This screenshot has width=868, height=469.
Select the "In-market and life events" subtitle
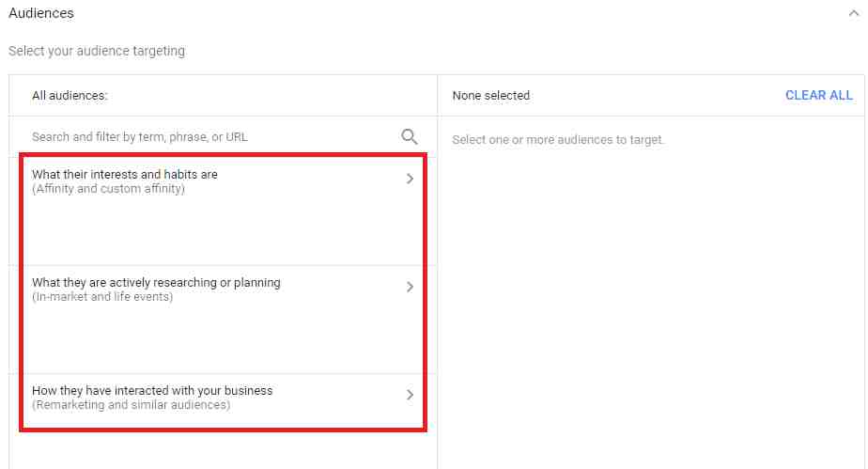(x=102, y=297)
